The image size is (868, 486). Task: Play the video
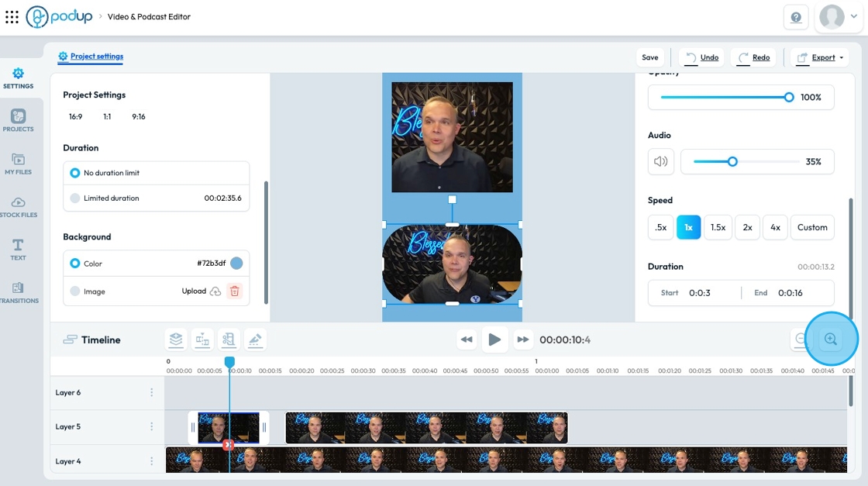494,340
